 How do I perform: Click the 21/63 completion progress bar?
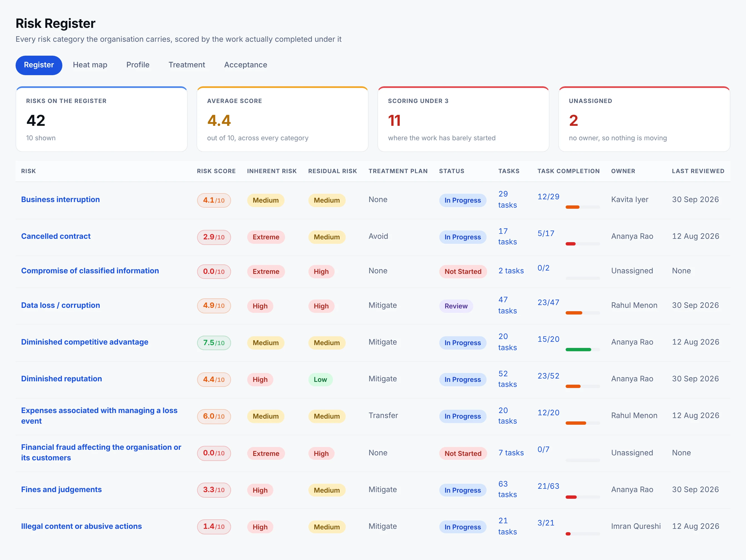click(x=582, y=497)
